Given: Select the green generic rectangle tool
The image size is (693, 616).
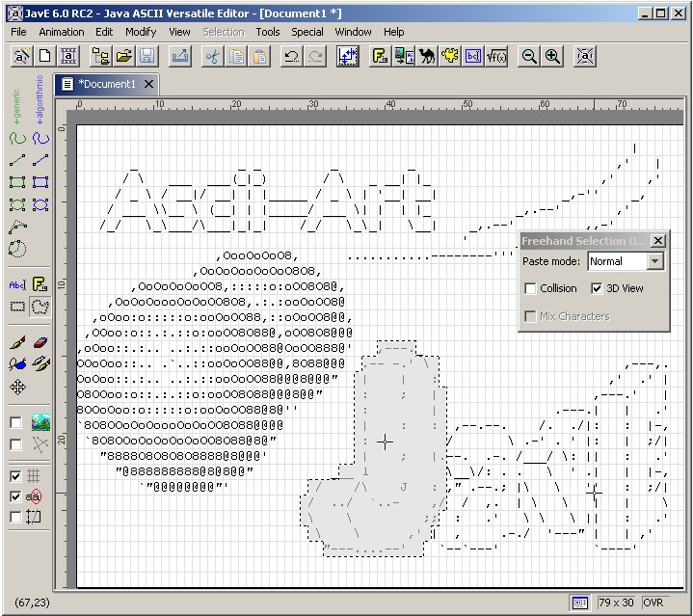Looking at the screenshot, I should (17, 182).
